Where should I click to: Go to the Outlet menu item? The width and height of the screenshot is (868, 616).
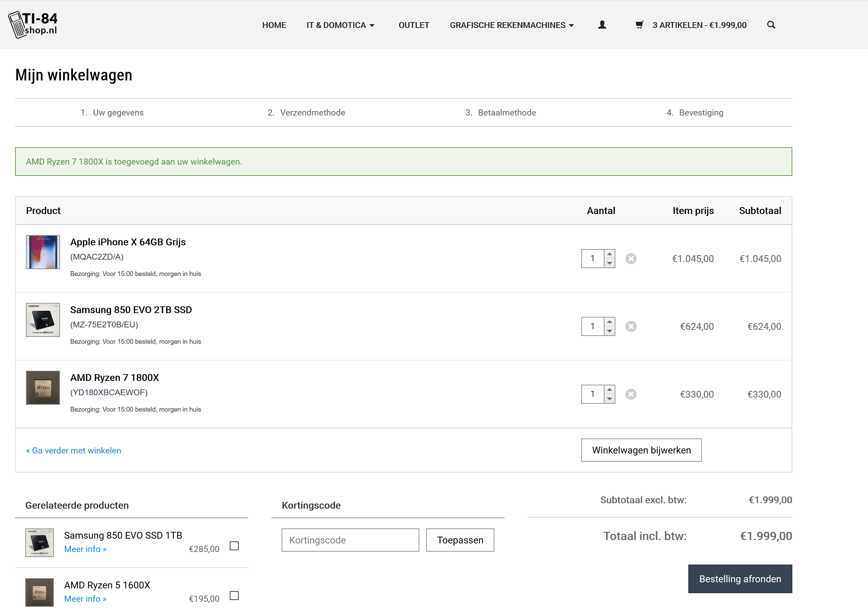(414, 25)
